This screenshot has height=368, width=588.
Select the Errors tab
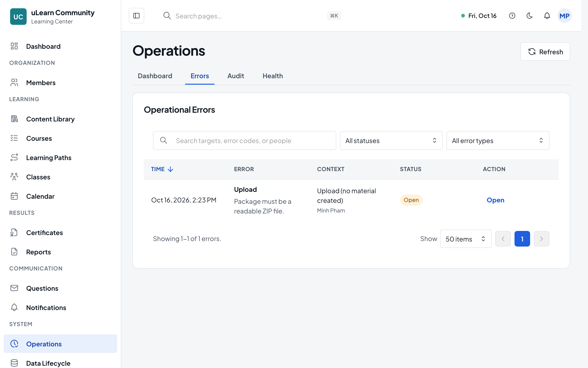(x=200, y=76)
